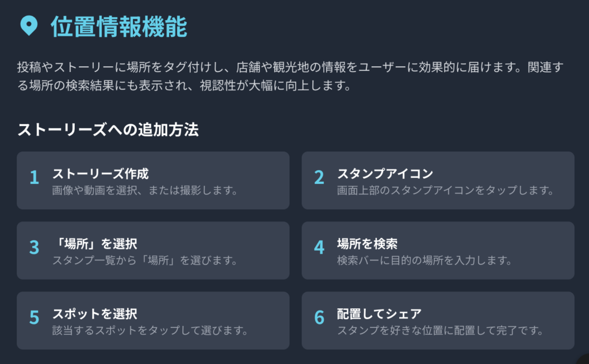Click the number 1 step badge
Image resolution: width=589 pixels, height=364 pixels.
(34, 177)
